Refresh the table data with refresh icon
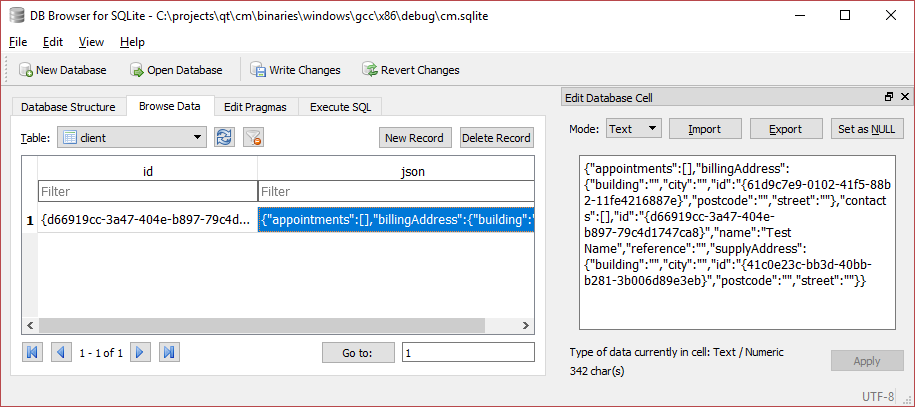The width and height of the screenshot is (915, 407). click(224, 138)
